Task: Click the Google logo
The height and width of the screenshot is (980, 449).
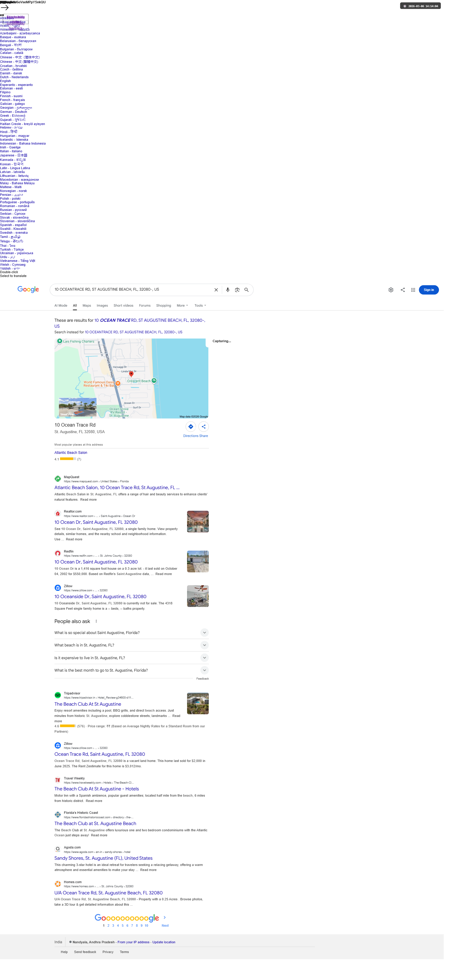Action: point(28,289)
